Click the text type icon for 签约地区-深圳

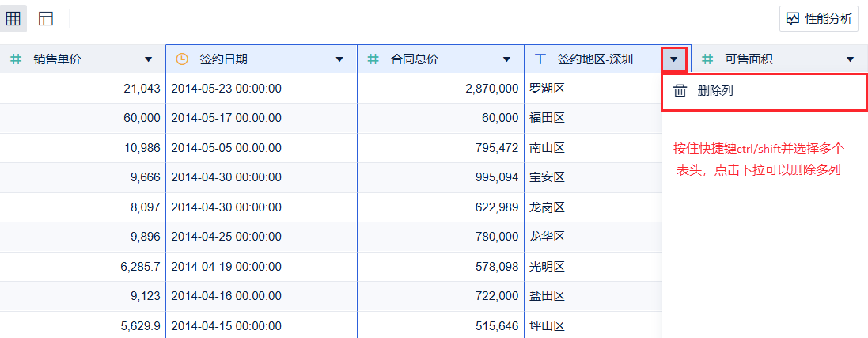(540, 59)
